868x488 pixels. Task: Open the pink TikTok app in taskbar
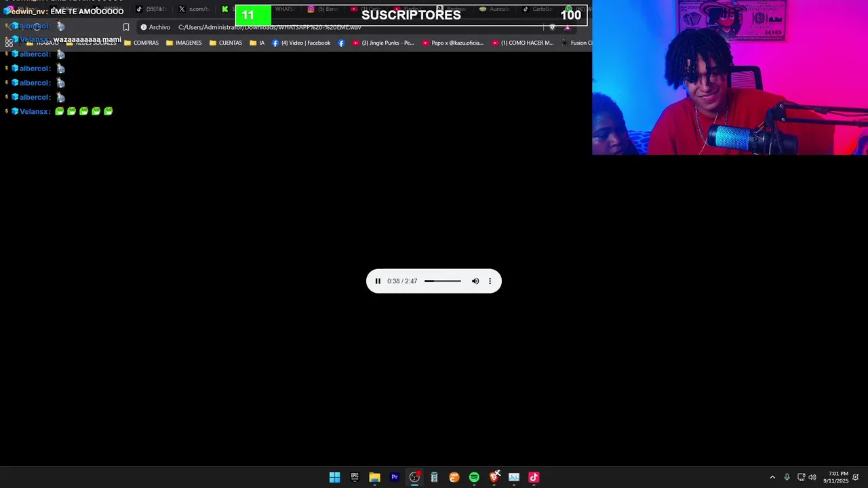[x=534, y=477]
